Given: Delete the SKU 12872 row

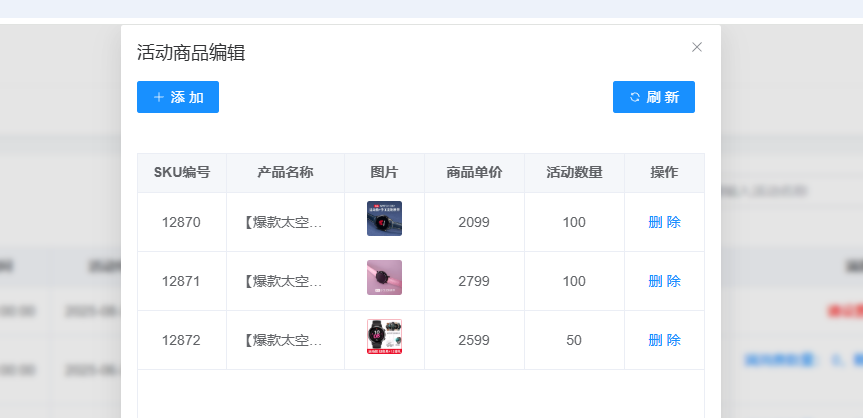Looking at the screenshot, I should point(664,340).
